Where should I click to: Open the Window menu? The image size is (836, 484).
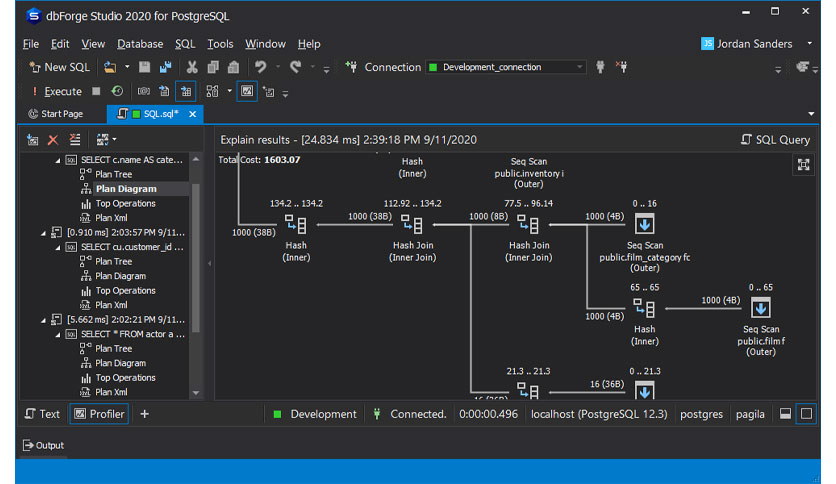pos(265,44)
